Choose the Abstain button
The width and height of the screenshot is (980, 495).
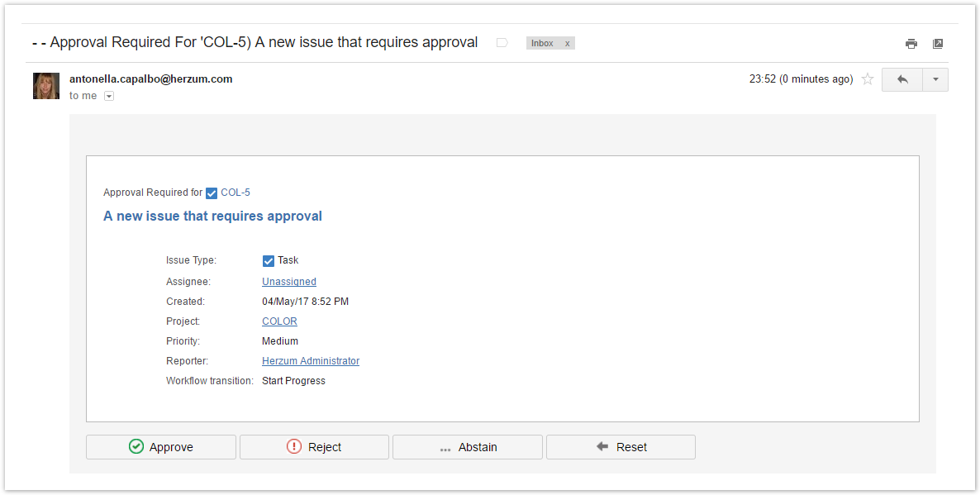pyautogui.click(x=468, y=447)
